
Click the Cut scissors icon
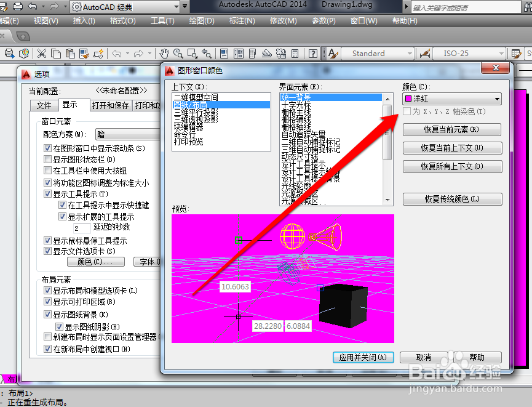tap(42, 54)
